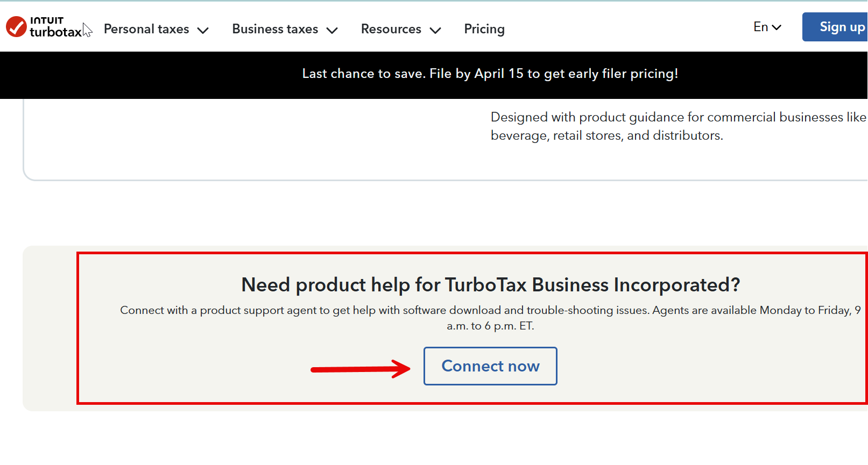Image resolution: width=868 pixels, height=465 pixels.
Task: Click the red TurboTax checkmark logo
Action: (16, 26)
